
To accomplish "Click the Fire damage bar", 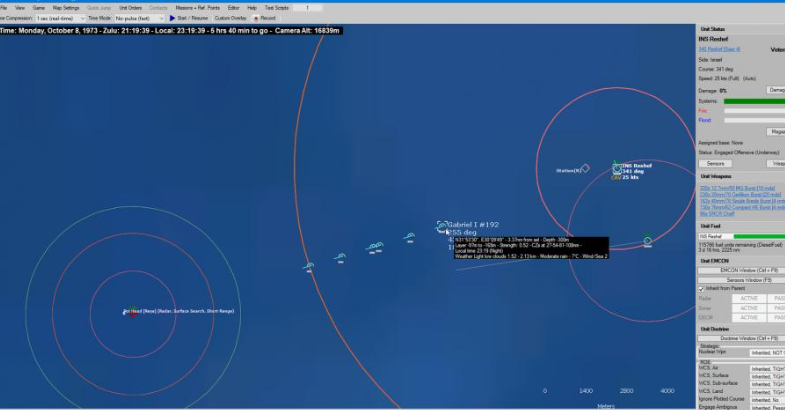I will pyautogui.click(x=754, y=111).
